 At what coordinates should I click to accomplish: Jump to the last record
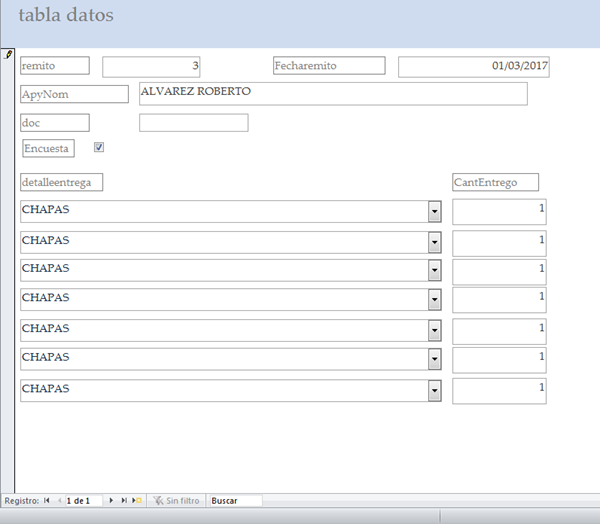(123, 500)
